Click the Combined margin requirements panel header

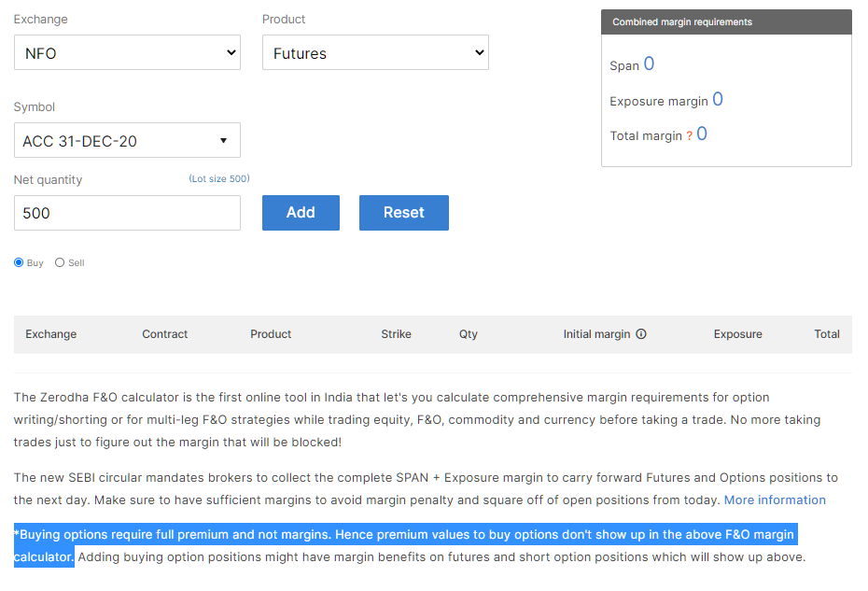point(726,22)
